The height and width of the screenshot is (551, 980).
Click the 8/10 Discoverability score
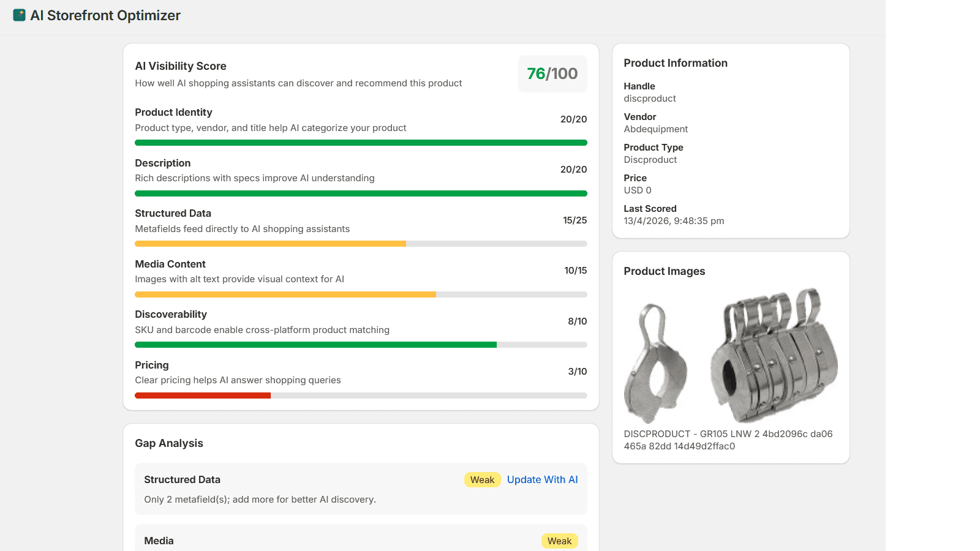(x=577, y=321)
